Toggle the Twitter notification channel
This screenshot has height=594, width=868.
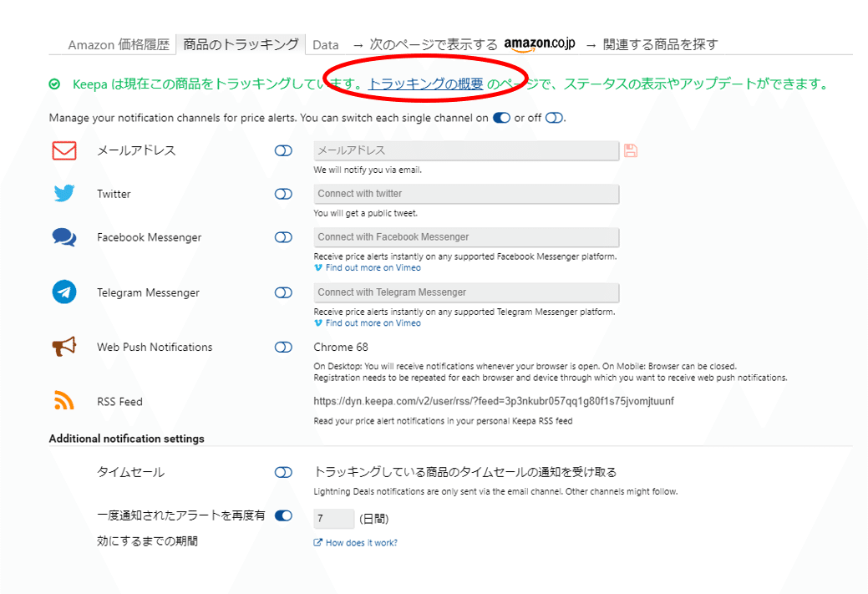pyautogui.click(x=283, y=194)
